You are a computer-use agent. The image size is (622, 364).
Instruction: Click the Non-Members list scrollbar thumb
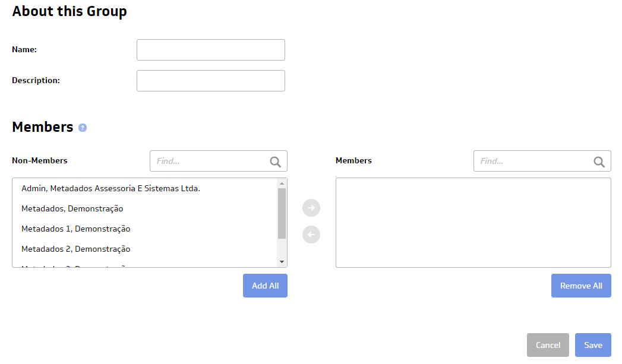[282, 213]
